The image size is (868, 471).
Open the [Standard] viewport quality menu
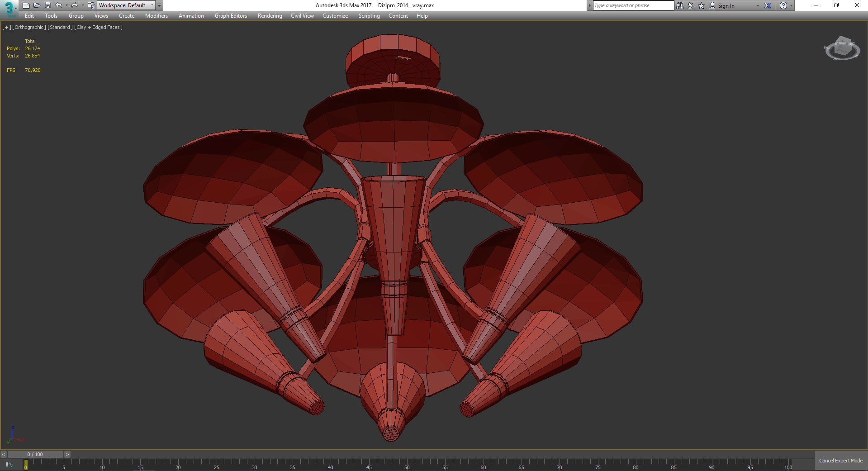[x=60, y=27]
